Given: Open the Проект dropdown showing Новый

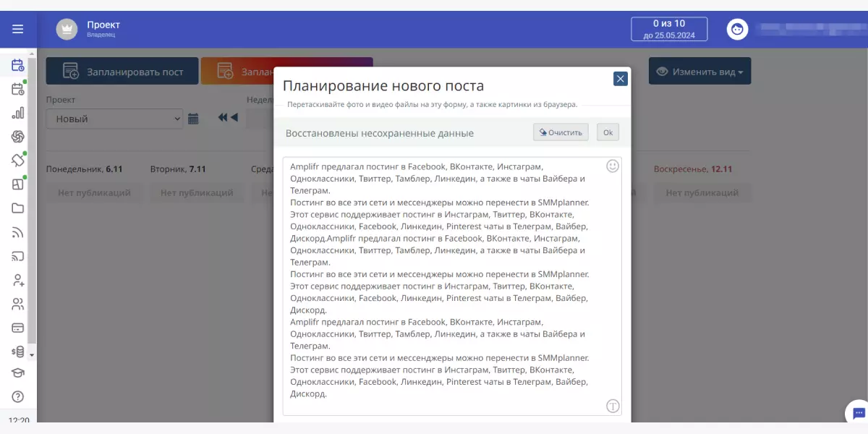Looking at the screenshot, I should tap(114, 119).
